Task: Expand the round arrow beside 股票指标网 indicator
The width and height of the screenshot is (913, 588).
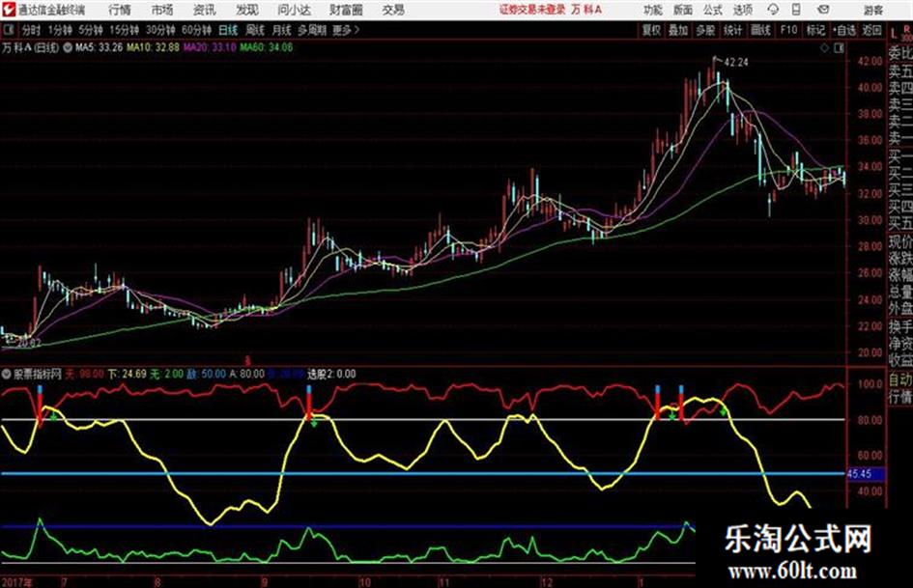Action: 7,374
